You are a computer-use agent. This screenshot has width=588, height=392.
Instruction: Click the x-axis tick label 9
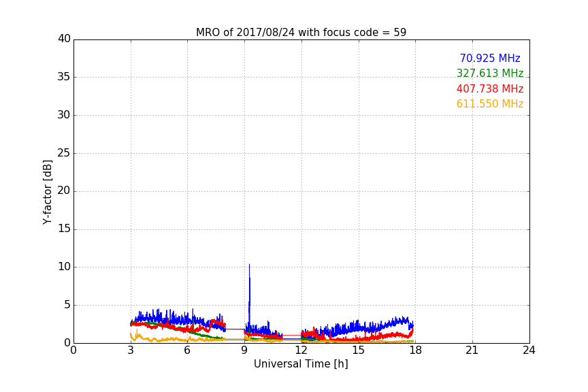click(244, 350)
